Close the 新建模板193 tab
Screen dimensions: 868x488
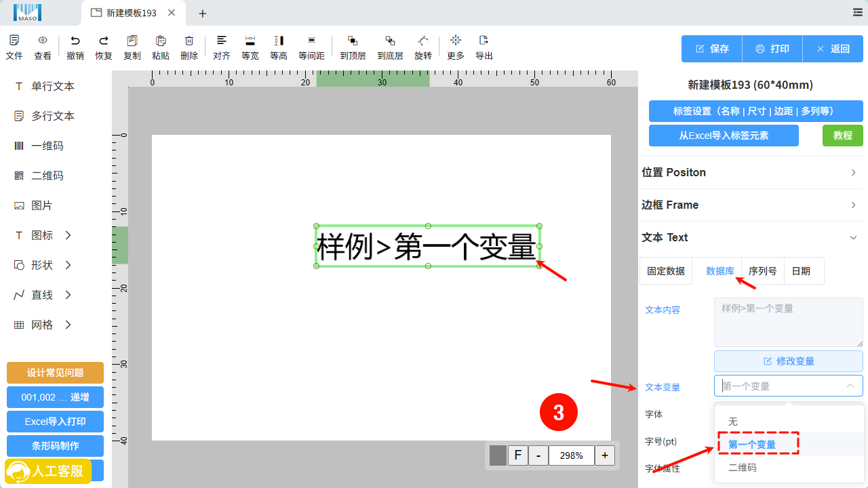pos(172,13)
